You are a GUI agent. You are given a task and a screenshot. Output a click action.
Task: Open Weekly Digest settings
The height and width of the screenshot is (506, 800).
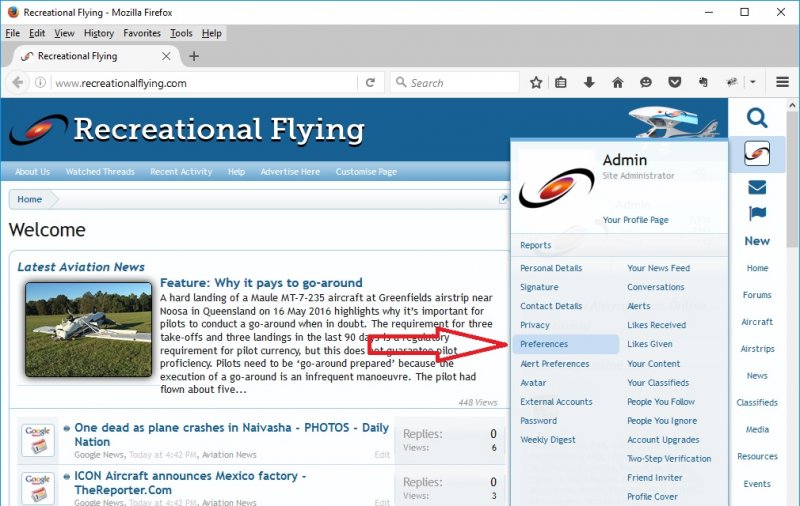pyautogui.click(x=547, y=440)
